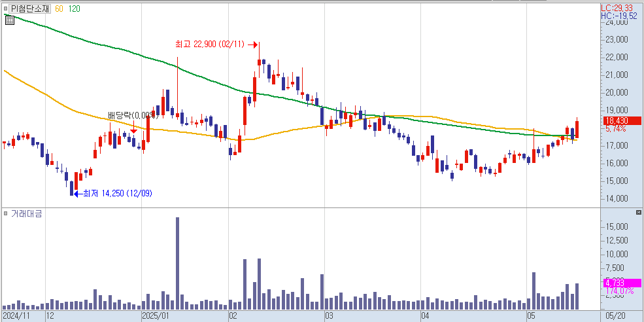644x322 pixels.
Task: Click the 최고 22,900 (02/11) label
Action: [x=210, y=44]
